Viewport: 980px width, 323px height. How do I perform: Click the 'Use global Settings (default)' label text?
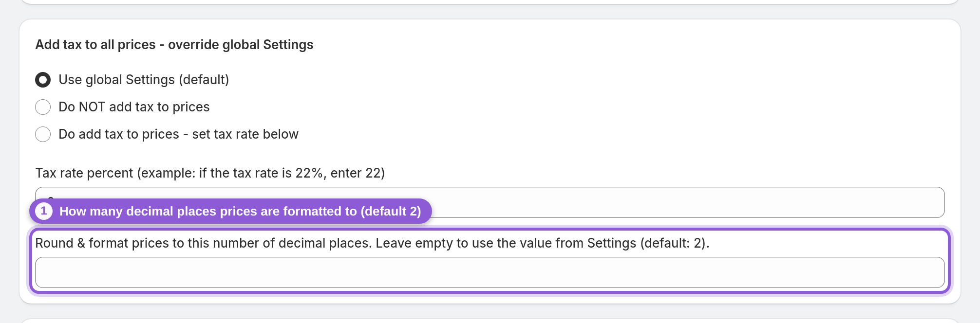(144, 80)
